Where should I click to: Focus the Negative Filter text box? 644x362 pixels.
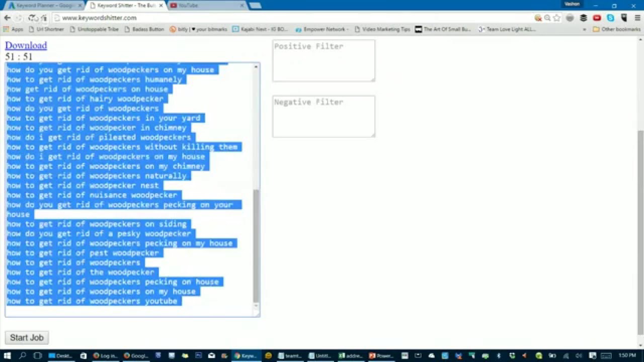(x=324, y=117)
